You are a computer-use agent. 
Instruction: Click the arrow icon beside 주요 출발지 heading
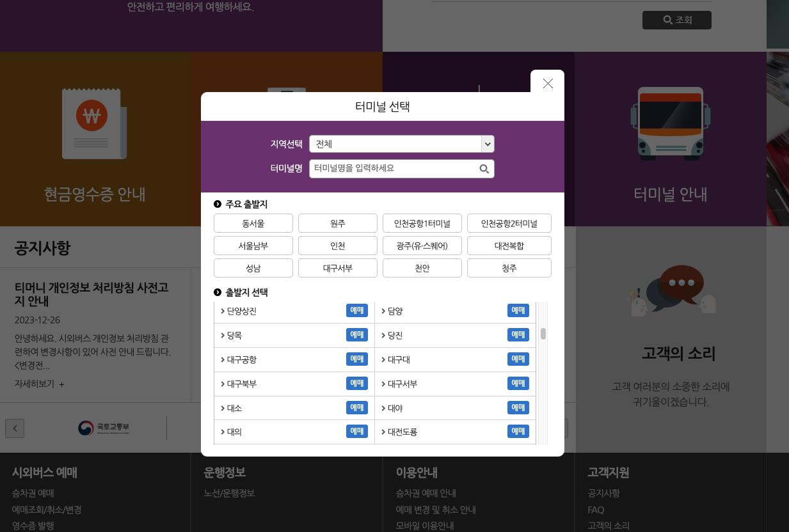pos(216,203)
